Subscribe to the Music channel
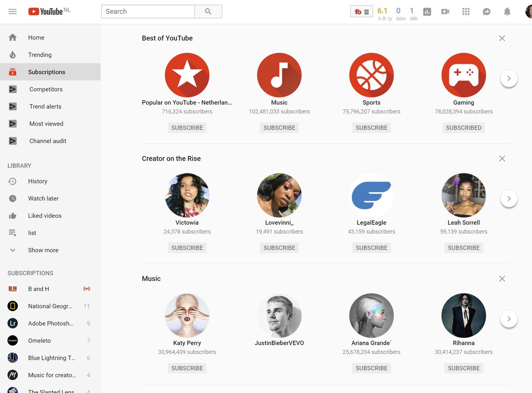The height and width of the screenshot is (393, 532). [279, 128]
